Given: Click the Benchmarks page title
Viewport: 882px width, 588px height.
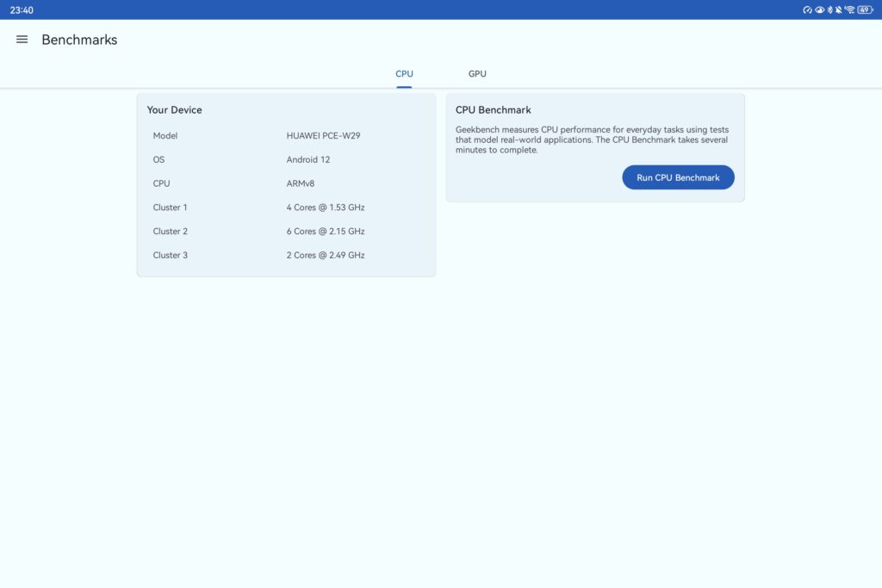Looking at the screenshot, I should click(79, 40).
